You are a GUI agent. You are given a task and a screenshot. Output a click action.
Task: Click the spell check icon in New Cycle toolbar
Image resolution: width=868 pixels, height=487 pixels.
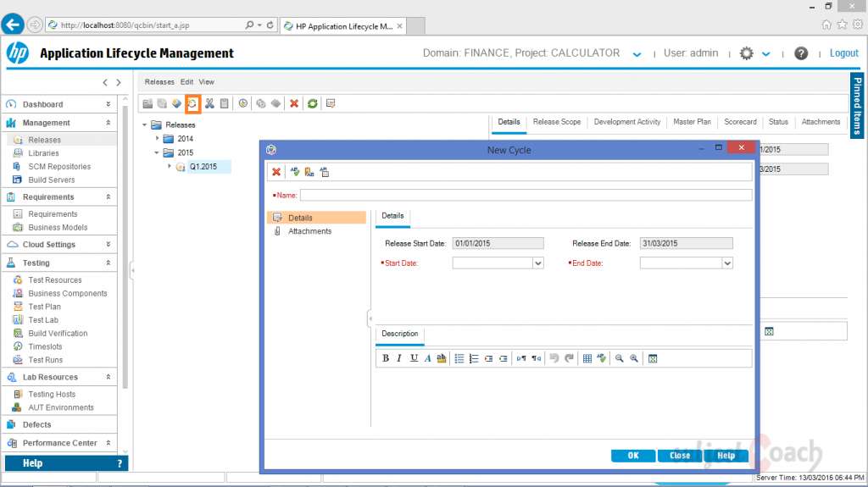coord(294,172)
